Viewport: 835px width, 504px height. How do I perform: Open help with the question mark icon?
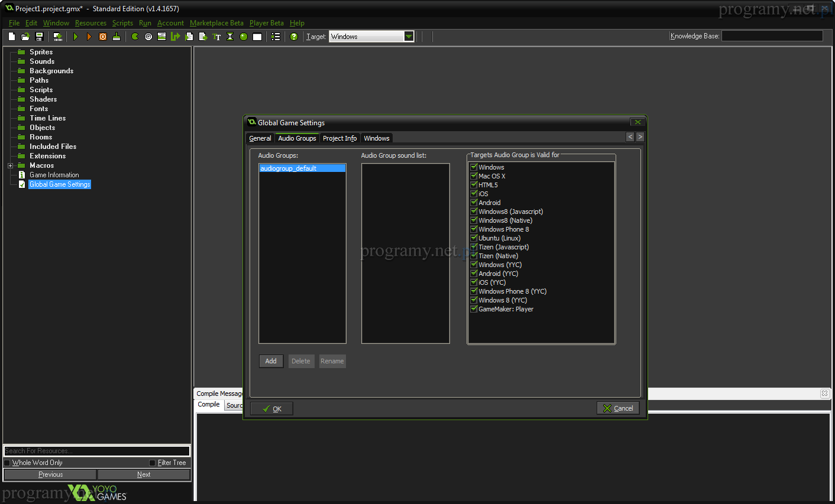(294, 37)
